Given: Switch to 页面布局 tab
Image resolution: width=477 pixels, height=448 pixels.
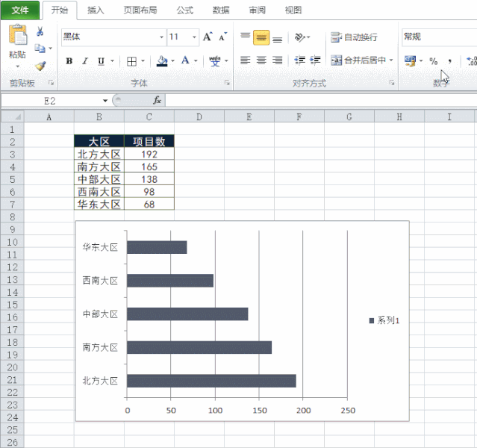Looking at the screenshot, I should pyautogui.click(x=140, y=10).
